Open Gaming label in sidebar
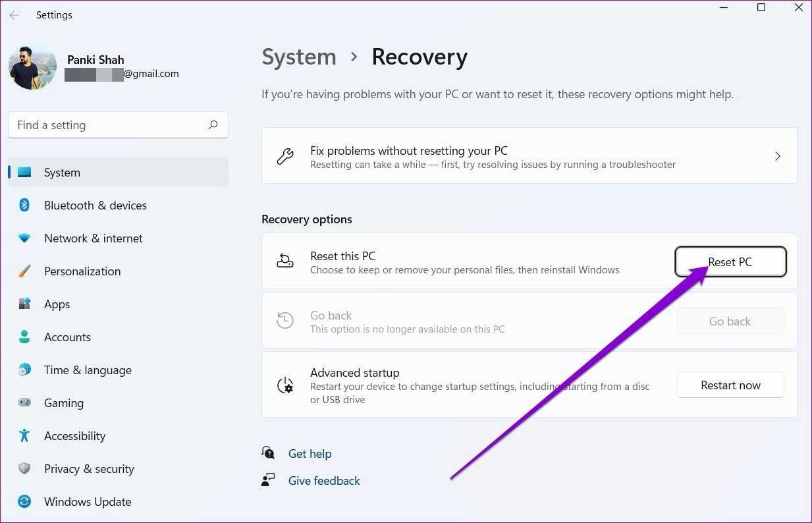 pyautogui.click(x=64, y=403)
